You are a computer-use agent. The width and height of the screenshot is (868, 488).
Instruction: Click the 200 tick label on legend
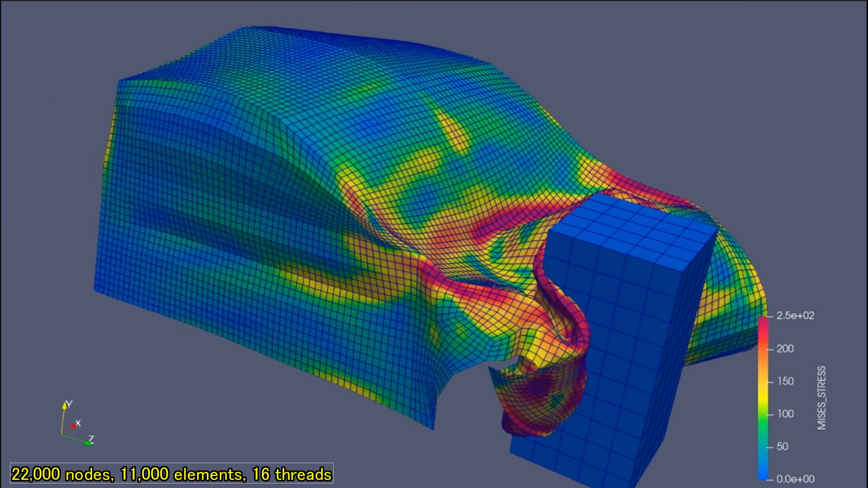click(785, 349)
